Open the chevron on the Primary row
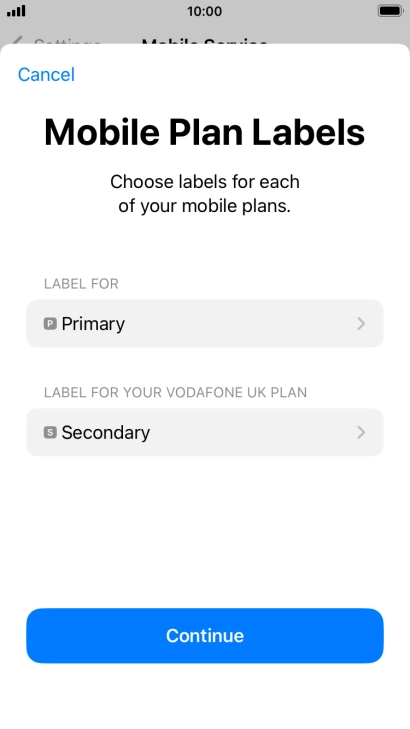The height and width of the screenshot is (729, 410). 361,324
